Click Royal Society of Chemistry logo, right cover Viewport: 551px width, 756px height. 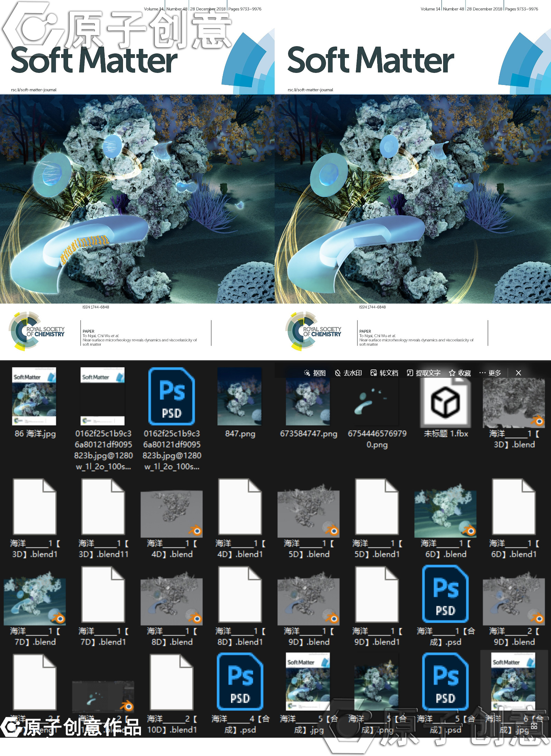(x=313, y=331)
